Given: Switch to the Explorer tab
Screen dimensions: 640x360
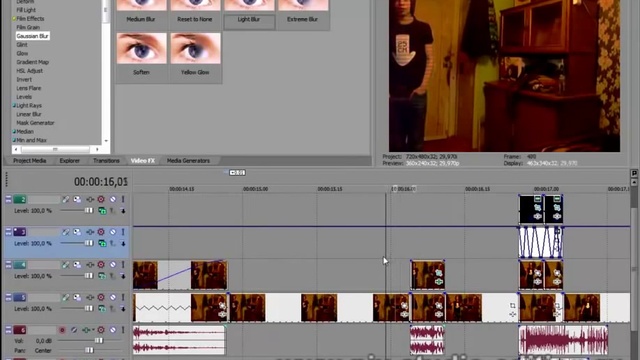Looking at the screenshot, I should click(69, 161).
